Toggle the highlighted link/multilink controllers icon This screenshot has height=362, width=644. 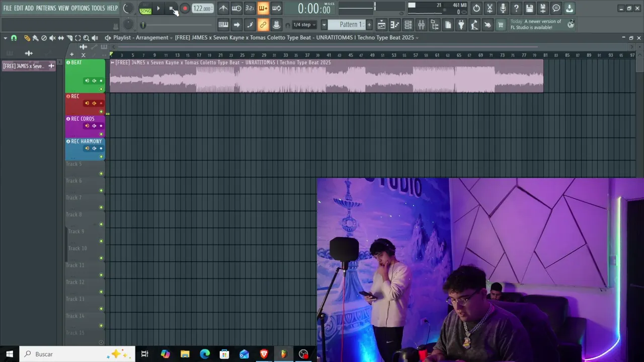pyautogui.click(x=263, y=25)
